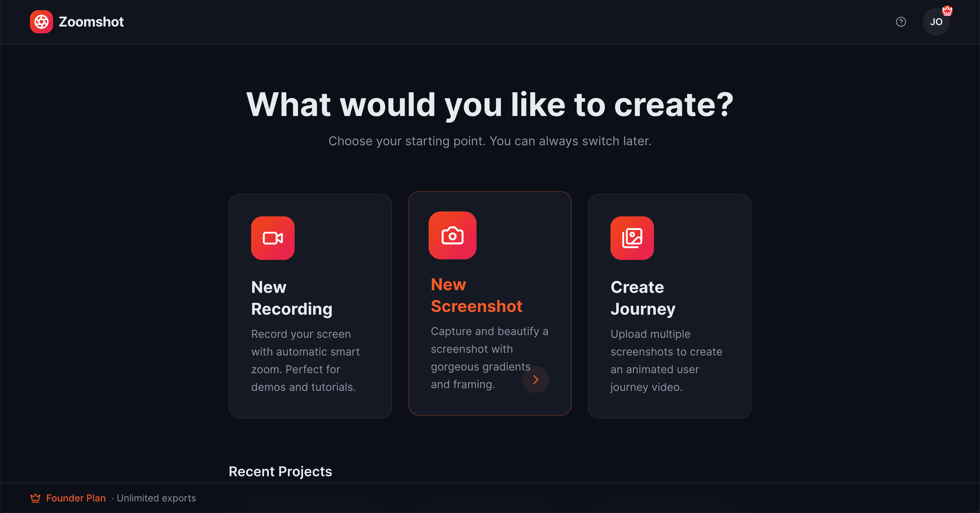
Task: Select the New Recording card title
Action: tap(291, 298)
